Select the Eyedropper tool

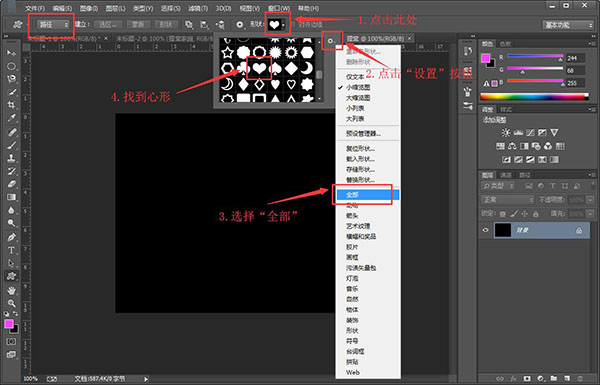pyautogui.click(x=11, y=118)
